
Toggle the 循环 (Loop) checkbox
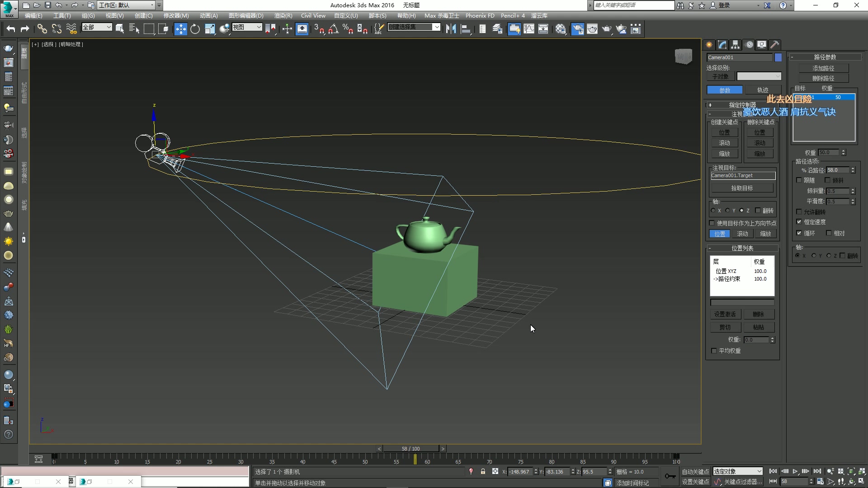click(x=799, y=233)
